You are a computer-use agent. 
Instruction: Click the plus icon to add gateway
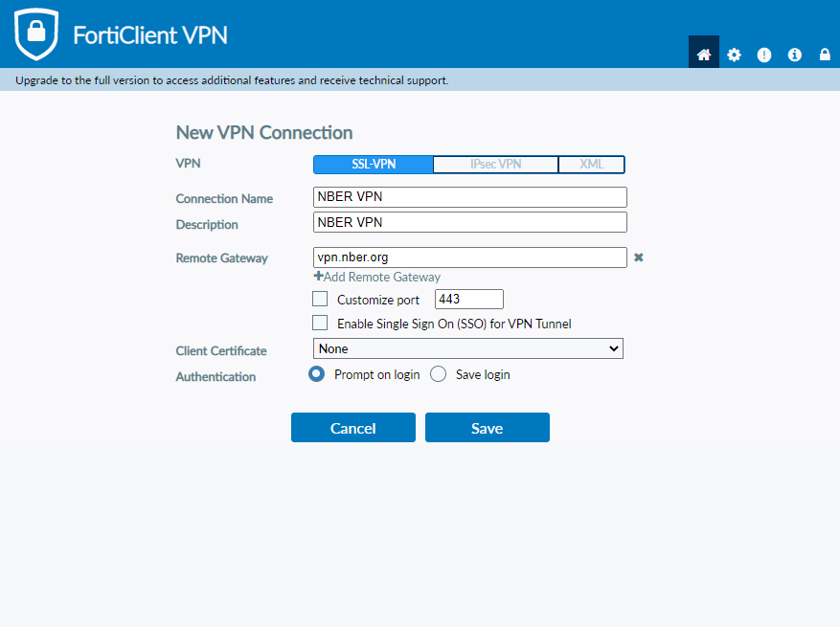pos(319,277)
